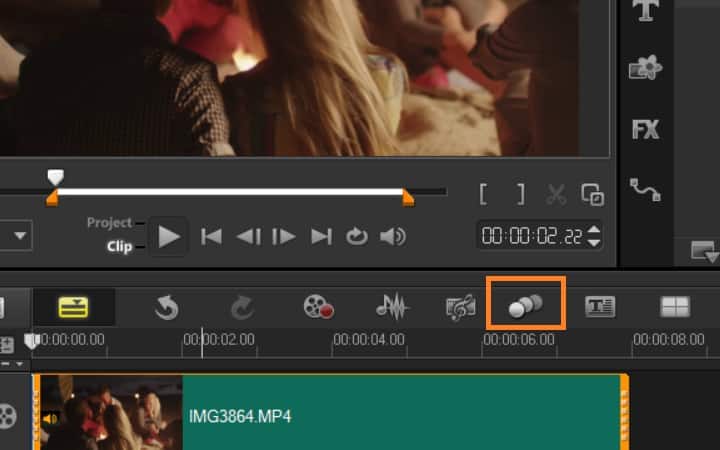Open the Subtitle Editor tool
The image size is (720, 450).
600,307
